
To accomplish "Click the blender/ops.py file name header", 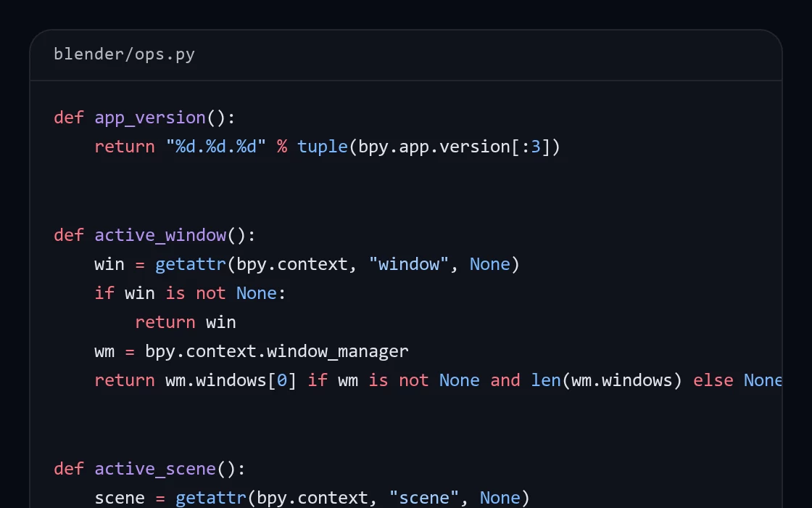I will 124,54.
